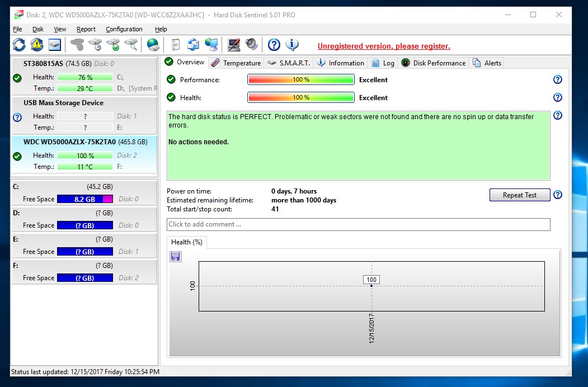Click the info bubble toolbar icon

tap(291, 45)
